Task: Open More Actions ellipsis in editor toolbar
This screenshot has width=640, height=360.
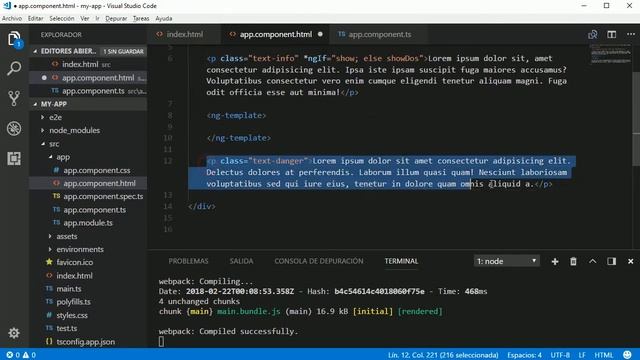Action: click(x=631, y=35)
